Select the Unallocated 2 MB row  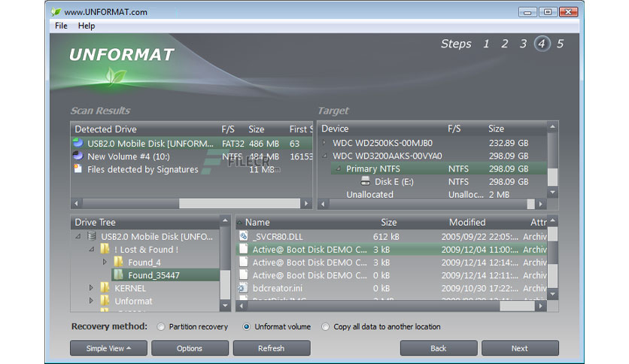(433, 195)
